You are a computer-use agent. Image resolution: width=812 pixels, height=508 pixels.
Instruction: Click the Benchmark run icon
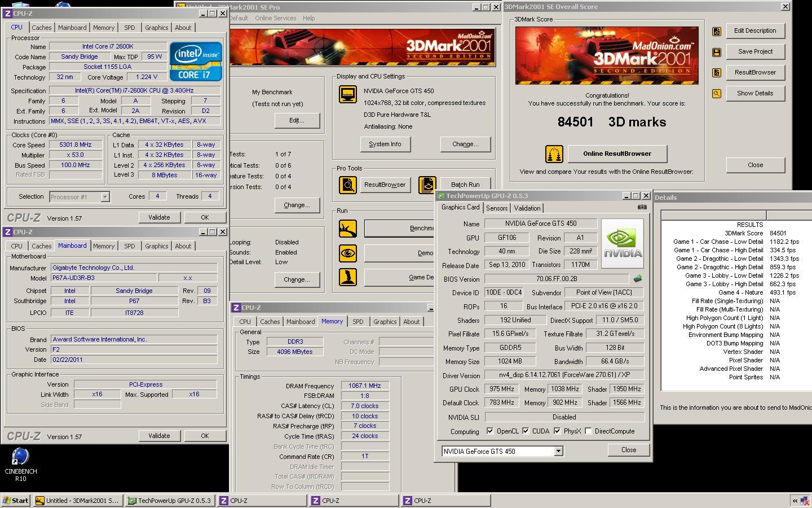[x=347, y=228]
